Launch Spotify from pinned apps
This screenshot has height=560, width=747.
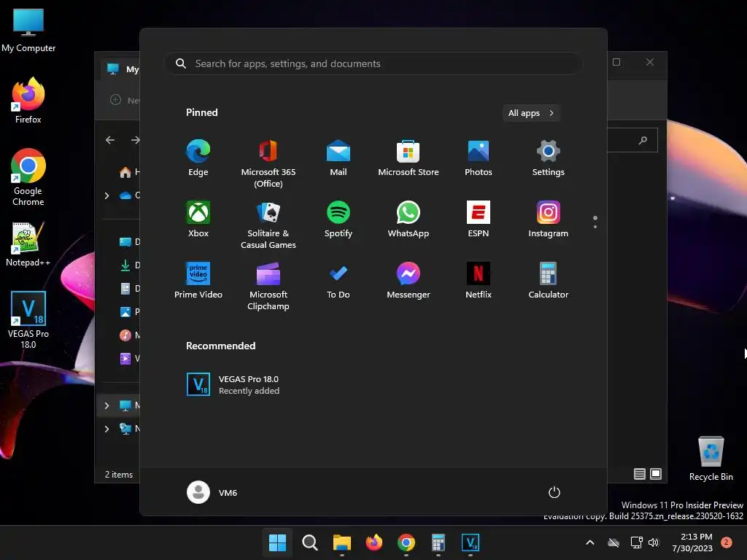tap(338, 219)
